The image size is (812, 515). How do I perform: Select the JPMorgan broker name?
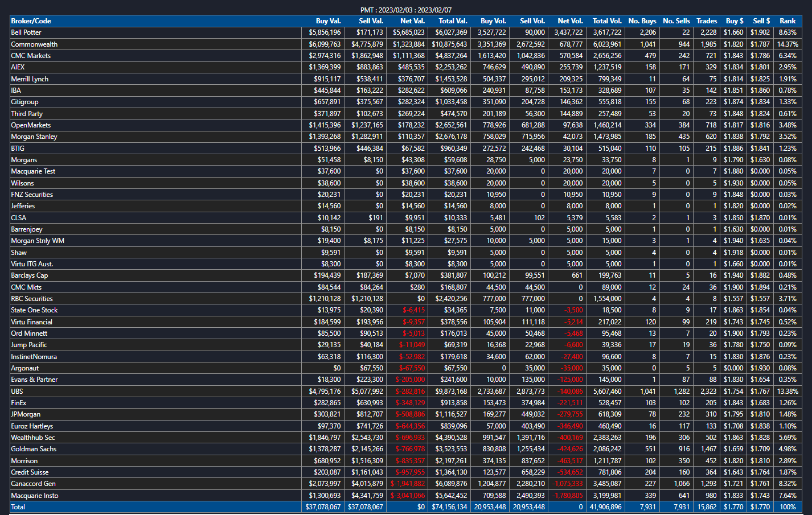pos(26,414)
